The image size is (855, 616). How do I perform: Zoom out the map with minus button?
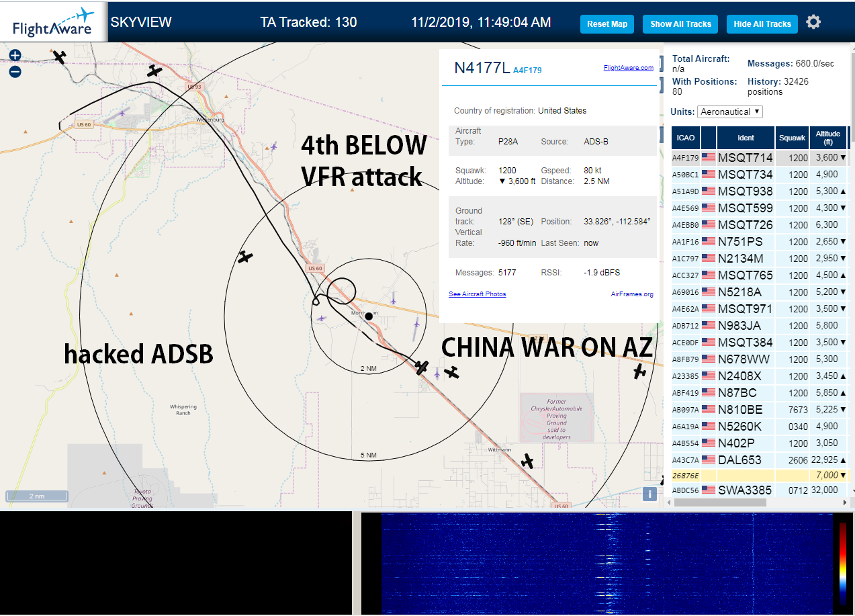pos(15,71)
